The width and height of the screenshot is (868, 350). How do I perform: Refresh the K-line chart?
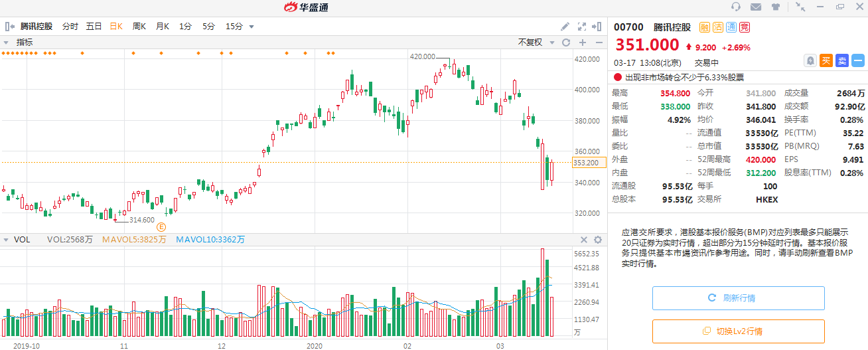point(566,43)
